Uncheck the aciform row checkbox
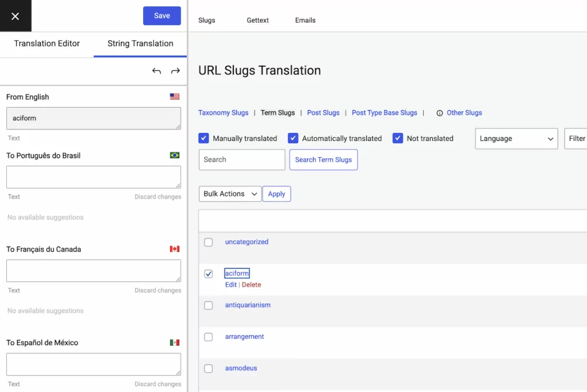Viewport: 587px width, 392px height. coord(209,274)
